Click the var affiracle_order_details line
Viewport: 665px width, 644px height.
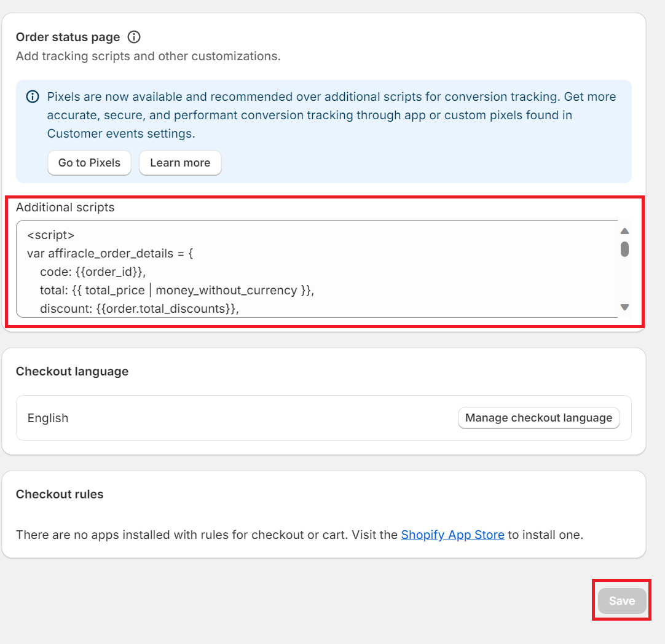(110, 253)
